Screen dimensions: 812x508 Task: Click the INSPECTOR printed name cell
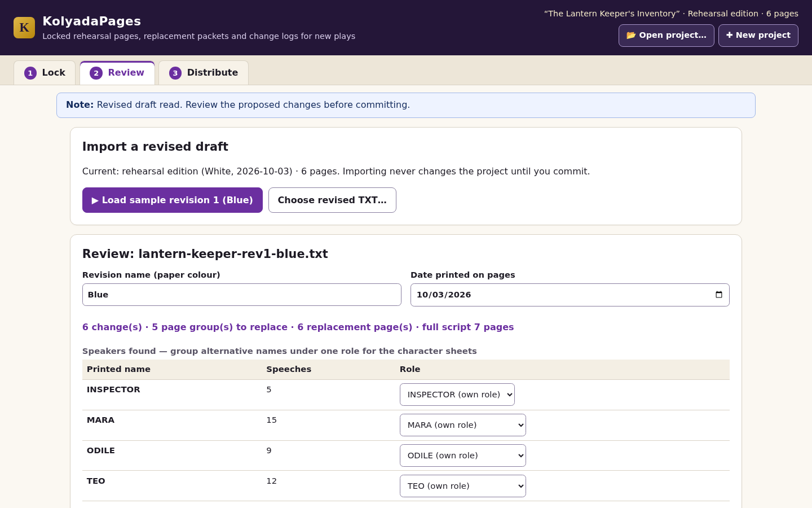pos(113,389)
